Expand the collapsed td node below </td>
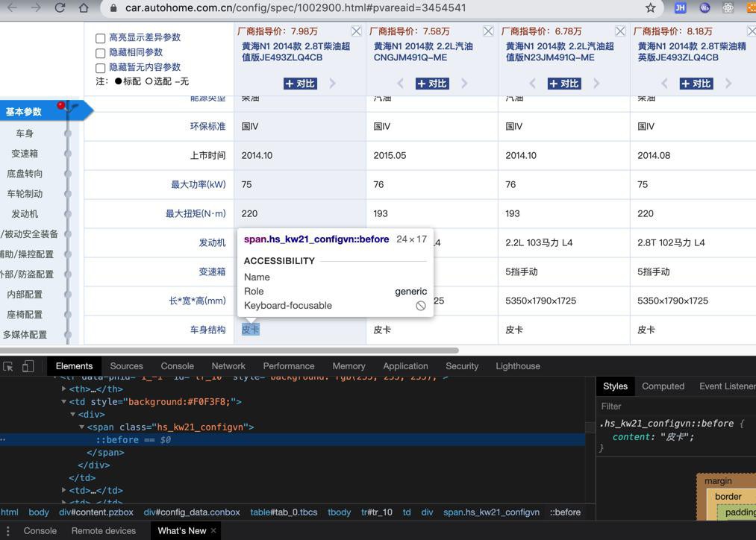The width and height of the screenshot is (756, 540). tap(63, 490)
